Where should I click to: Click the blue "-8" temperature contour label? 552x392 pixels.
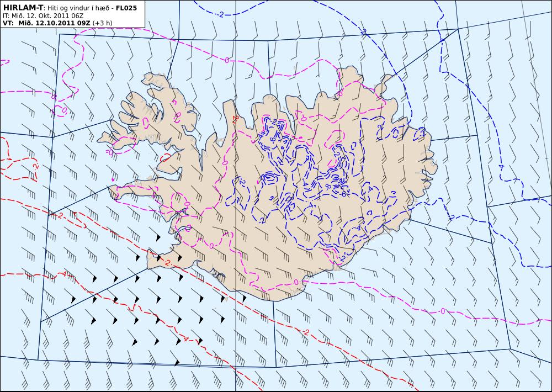[328, 187]
